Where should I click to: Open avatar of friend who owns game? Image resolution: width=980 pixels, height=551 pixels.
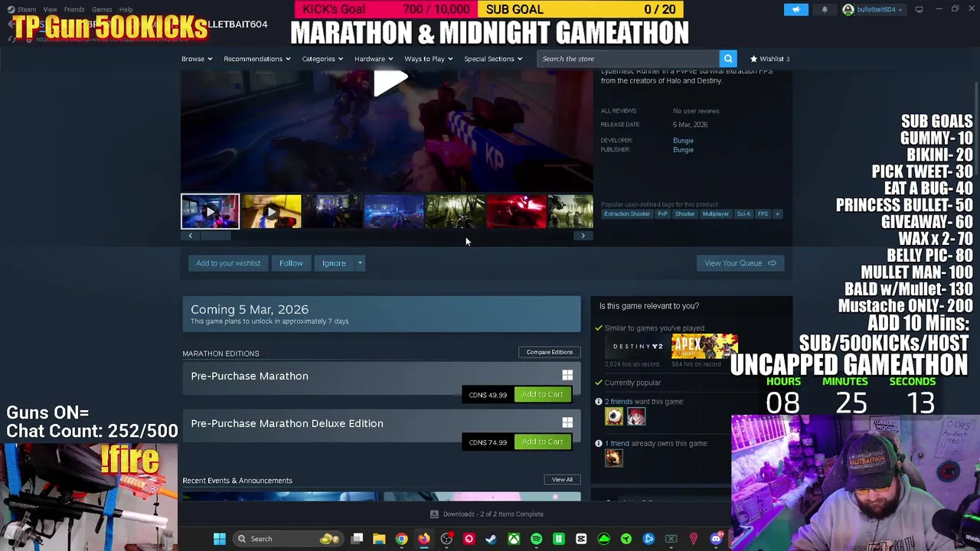[x=614, y=458]
